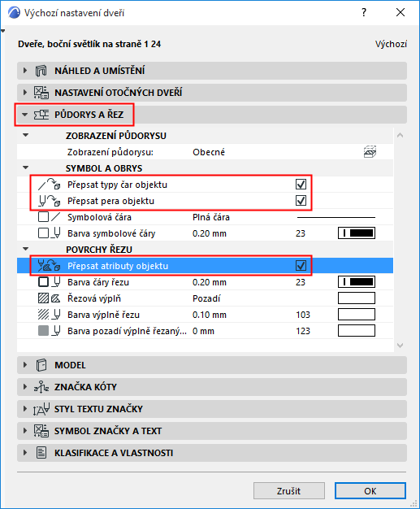Toggle Přepsat pera objektu checkbox
Image resolution: width=420 pixels, height=509 pixels.
tap(301, 201)
